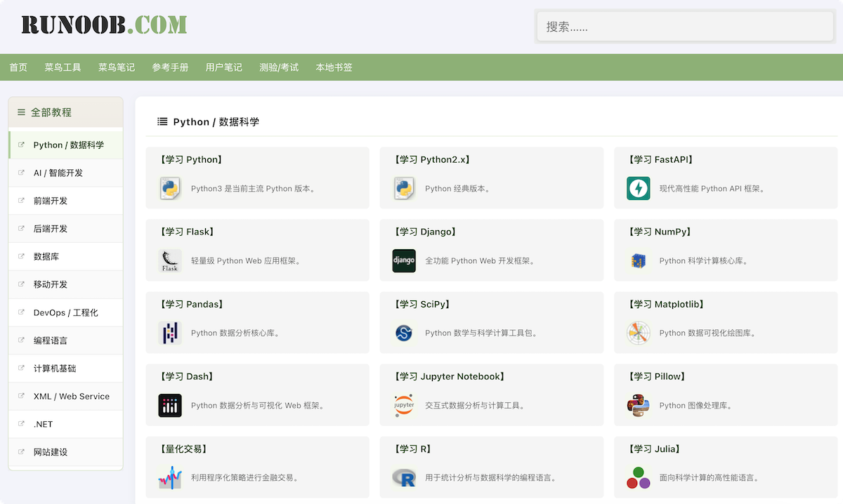Click external-link icon next to 网站建设

[21, 452]
